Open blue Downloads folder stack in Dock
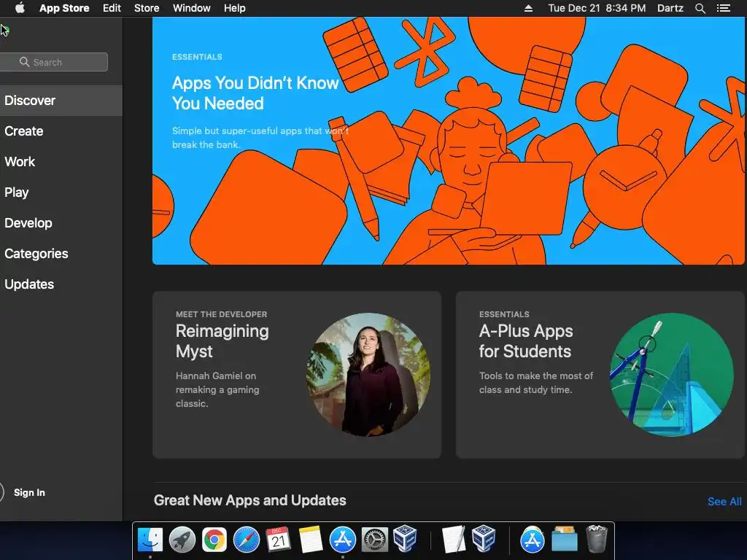Screen dimensions: 747x560 (565, 540)
